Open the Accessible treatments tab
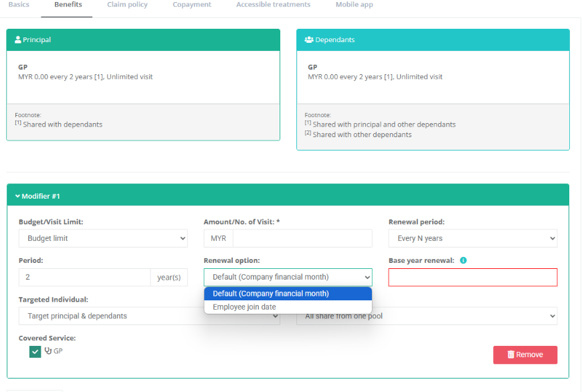 coord(273,5)
